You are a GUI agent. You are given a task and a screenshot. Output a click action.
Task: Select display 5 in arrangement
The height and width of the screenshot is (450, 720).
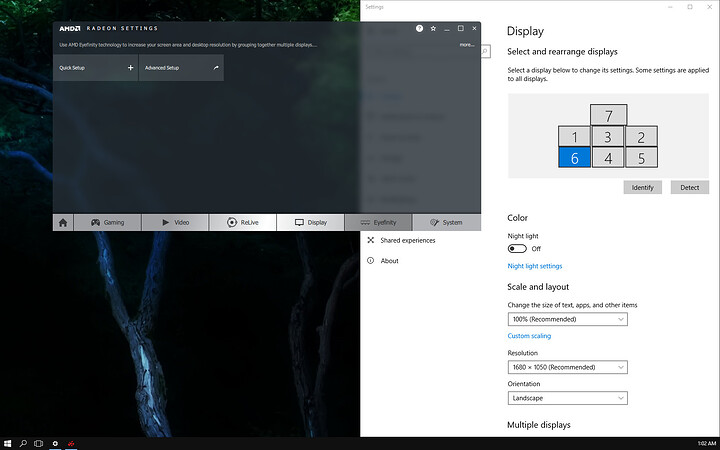(x=641, y=158)
